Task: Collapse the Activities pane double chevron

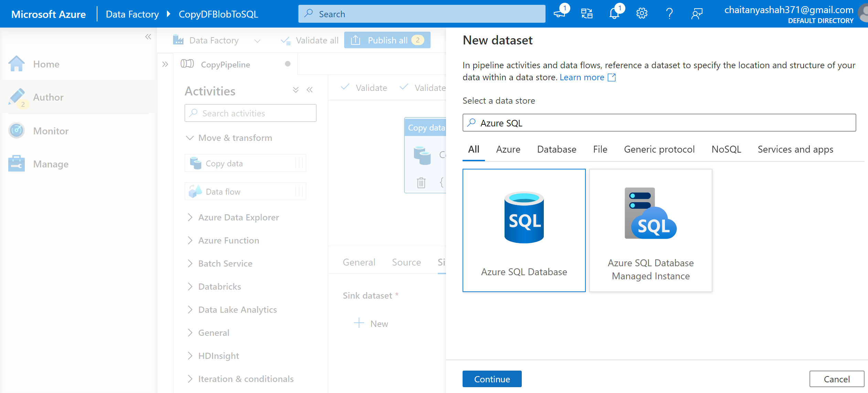Action: [309, 90]
